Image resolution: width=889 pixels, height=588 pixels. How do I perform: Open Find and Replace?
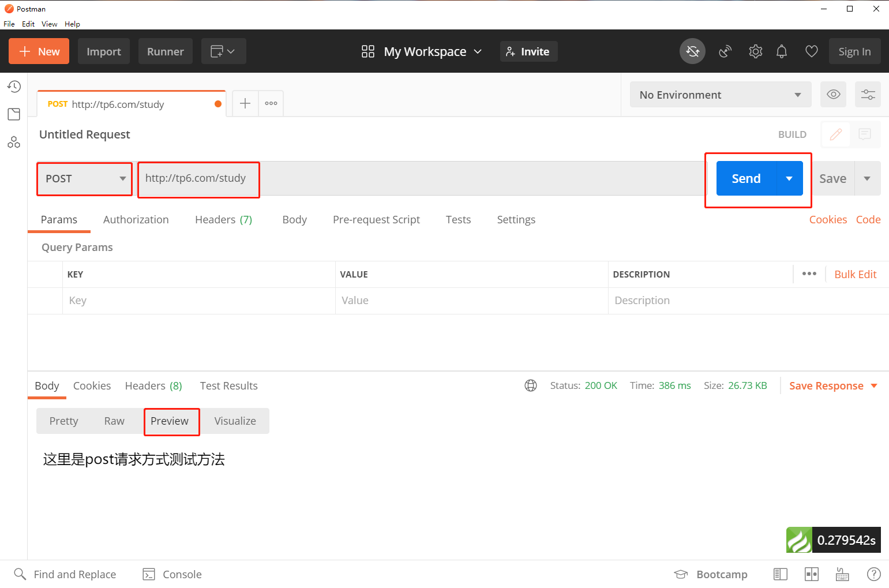65,574
